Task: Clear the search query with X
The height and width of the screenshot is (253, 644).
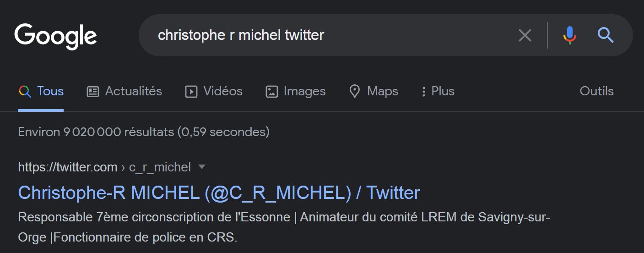Action: pos(525,35)
